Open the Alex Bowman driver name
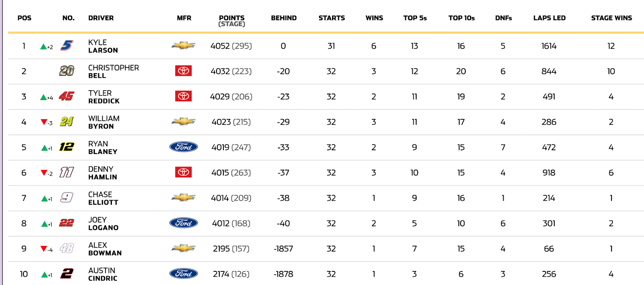 (105, 249)
